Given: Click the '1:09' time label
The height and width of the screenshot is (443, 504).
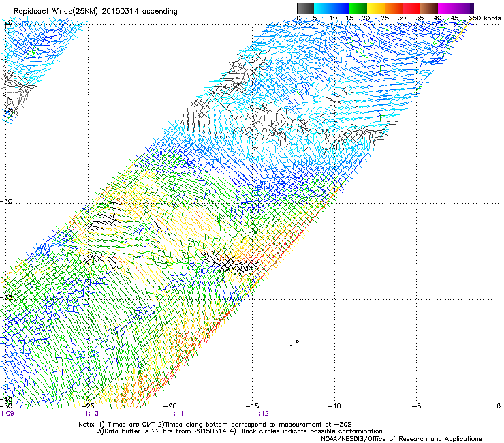Looking at the screenshot, I should [7, 414].
